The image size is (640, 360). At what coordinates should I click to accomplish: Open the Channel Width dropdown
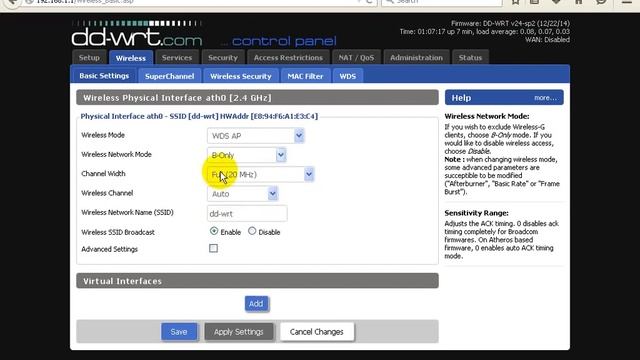tap(260, 174)
